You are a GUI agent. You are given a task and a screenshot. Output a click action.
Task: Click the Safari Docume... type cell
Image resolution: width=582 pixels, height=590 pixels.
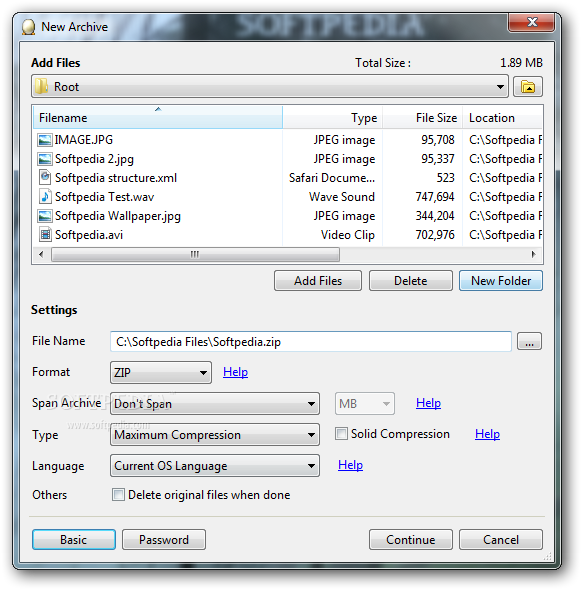coord(332,178)
